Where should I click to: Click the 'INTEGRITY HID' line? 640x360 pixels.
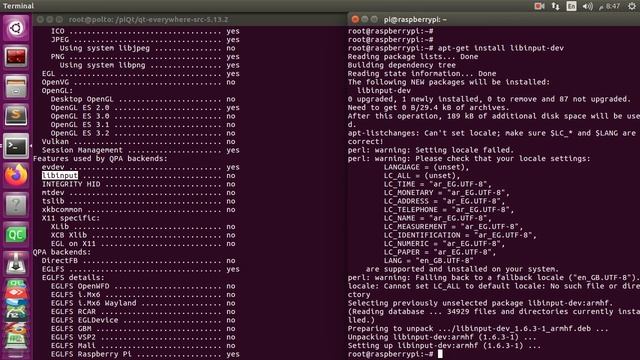click(138, 184)
